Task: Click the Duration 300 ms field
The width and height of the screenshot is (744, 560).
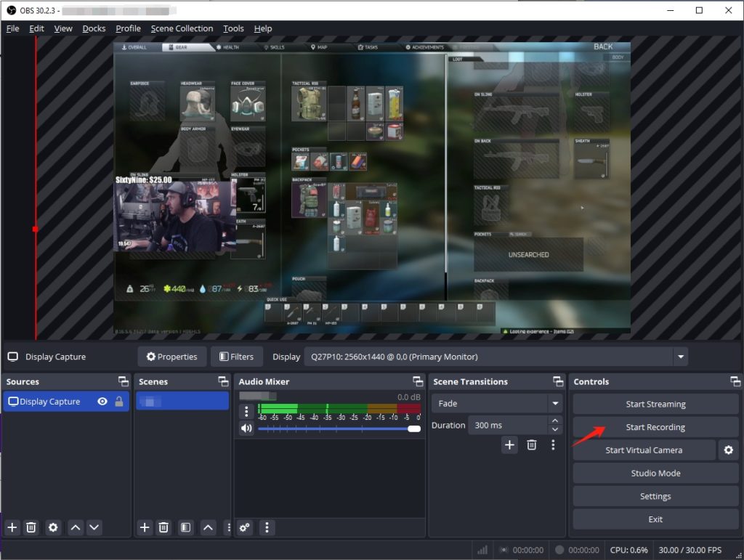Action: [x=508, y=426]
